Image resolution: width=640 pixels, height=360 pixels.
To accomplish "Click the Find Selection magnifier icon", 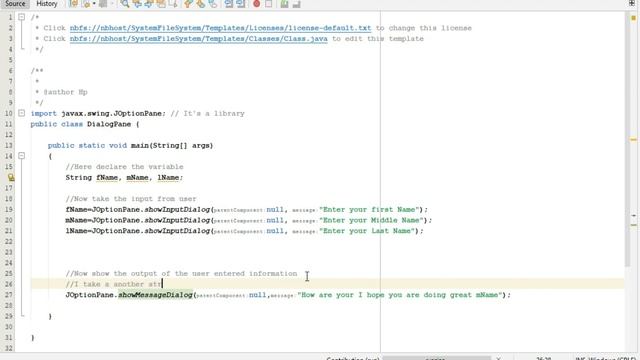I will click(125, 4).
